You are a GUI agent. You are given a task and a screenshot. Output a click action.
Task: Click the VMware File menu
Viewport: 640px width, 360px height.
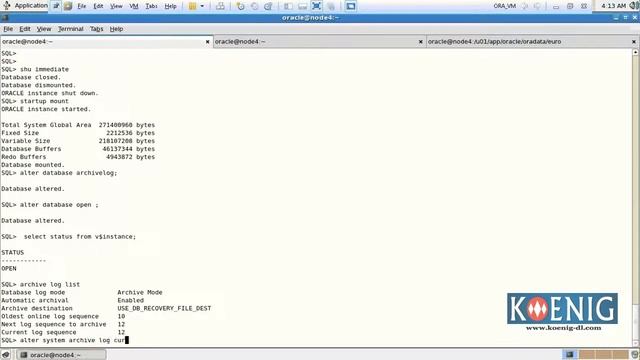(82, 6)
